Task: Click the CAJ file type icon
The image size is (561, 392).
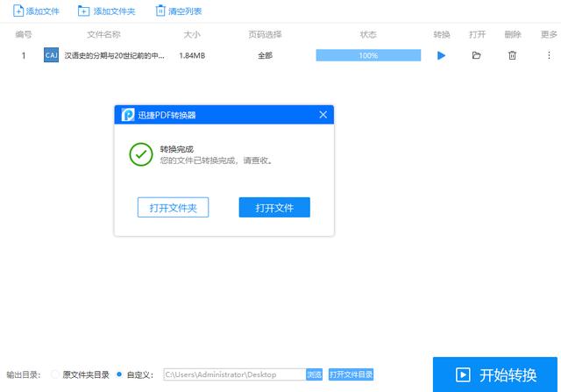Action: tap(51, 55)
